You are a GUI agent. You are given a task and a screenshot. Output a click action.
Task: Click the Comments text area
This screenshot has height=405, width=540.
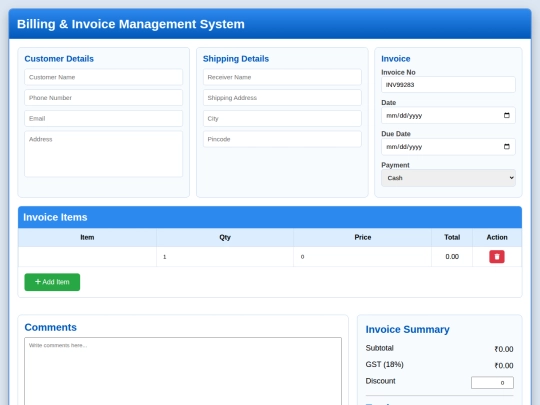click(183, 372)
